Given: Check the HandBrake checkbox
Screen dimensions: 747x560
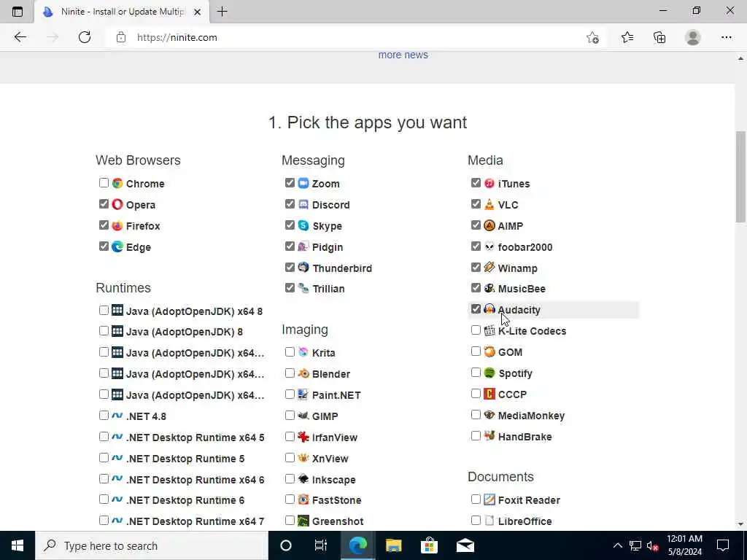Looking at the screenshot, I should [x=476, y=436].
